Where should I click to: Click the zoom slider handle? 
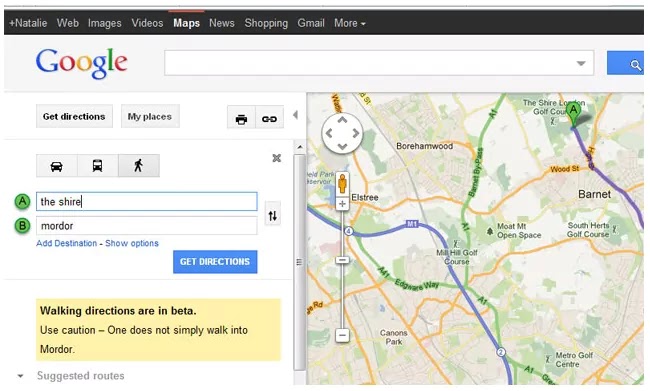coord(342,260)
